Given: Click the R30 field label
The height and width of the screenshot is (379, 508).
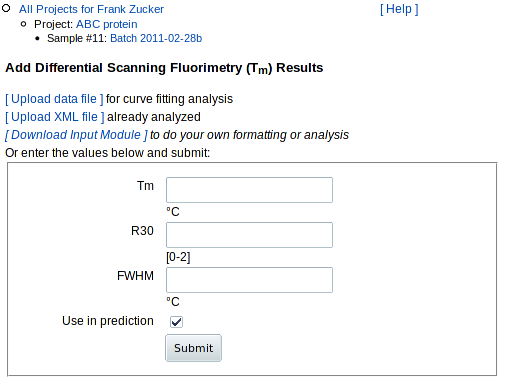Looking at the screenshot, I should 142,231.
